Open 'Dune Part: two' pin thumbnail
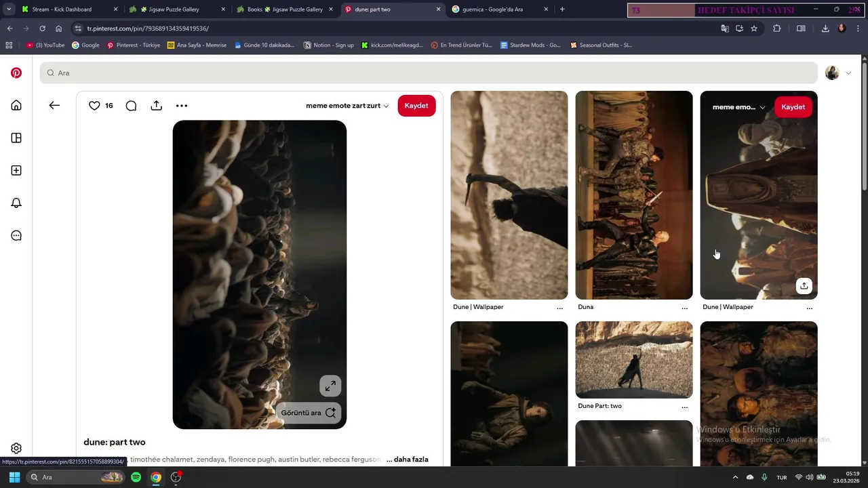Screen dimensions: 868x488 coord(633,360)
